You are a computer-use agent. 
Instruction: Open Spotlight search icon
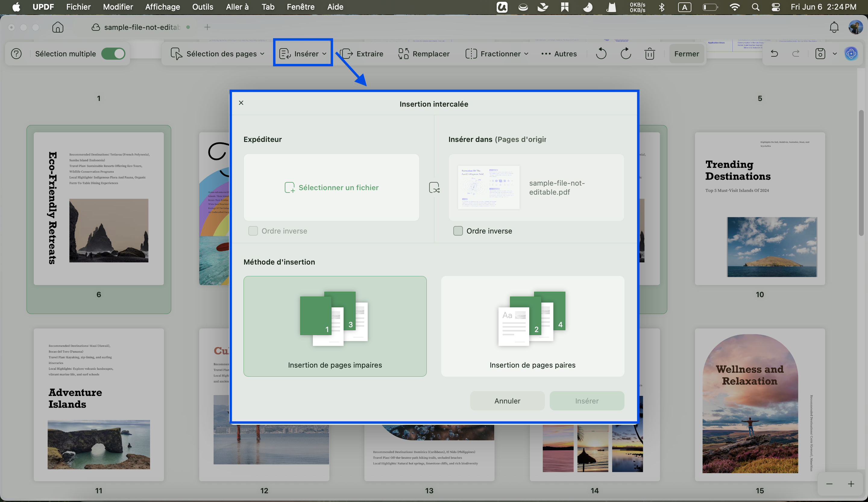pyautogui.click(x=755, y=7)
